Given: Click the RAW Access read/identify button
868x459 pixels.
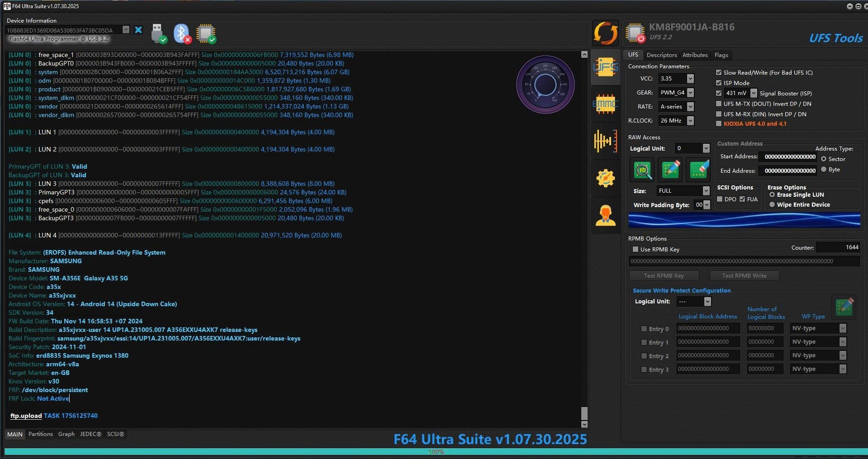Looking at the screenshot, I should (643, 170).
